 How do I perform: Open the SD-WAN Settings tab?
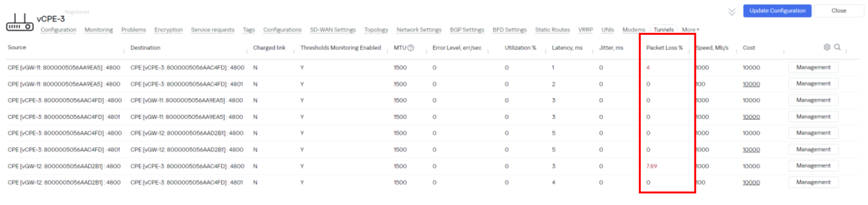(333, 30)
